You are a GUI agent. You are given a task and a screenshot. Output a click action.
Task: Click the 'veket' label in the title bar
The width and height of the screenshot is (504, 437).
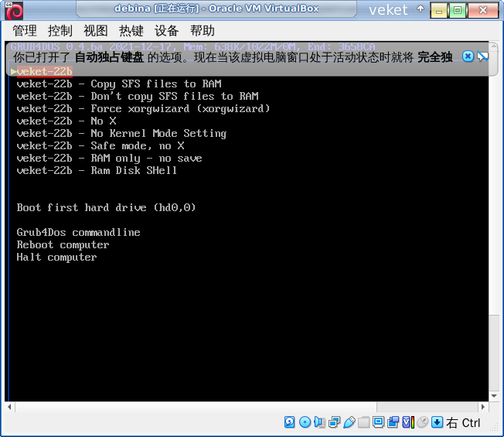pyautogui.click(x=388, y=10)
